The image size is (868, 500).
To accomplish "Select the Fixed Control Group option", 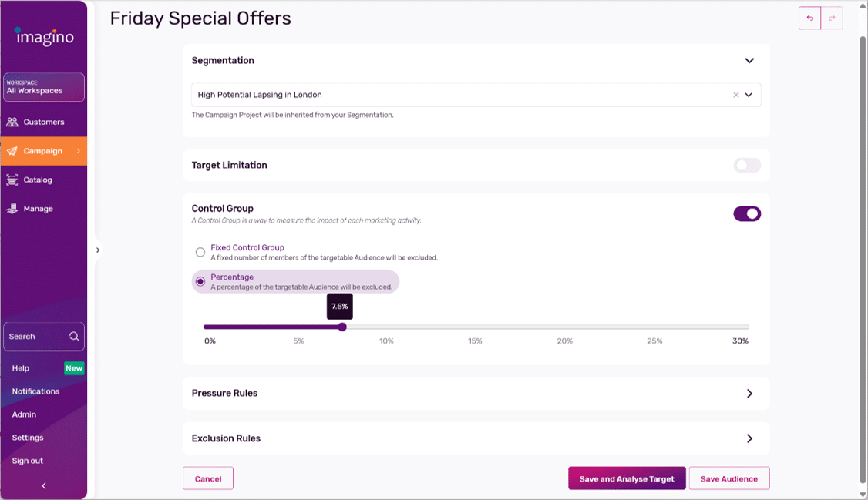I will [x=200, y=252].
